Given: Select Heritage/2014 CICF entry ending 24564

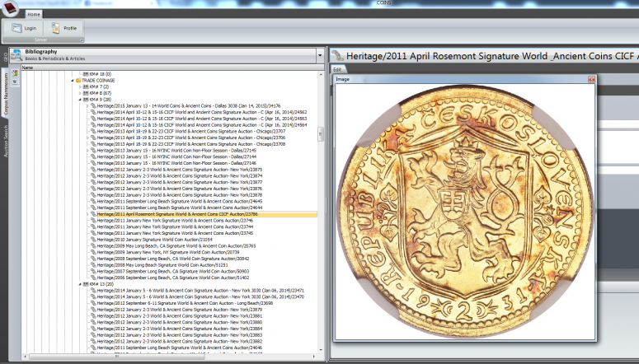Looking at the screenshot, I should click(202, 125).
